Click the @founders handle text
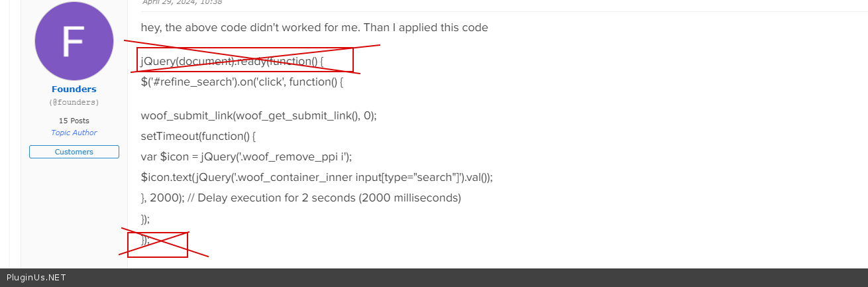The image size is (868, 287). click(74, 103)
